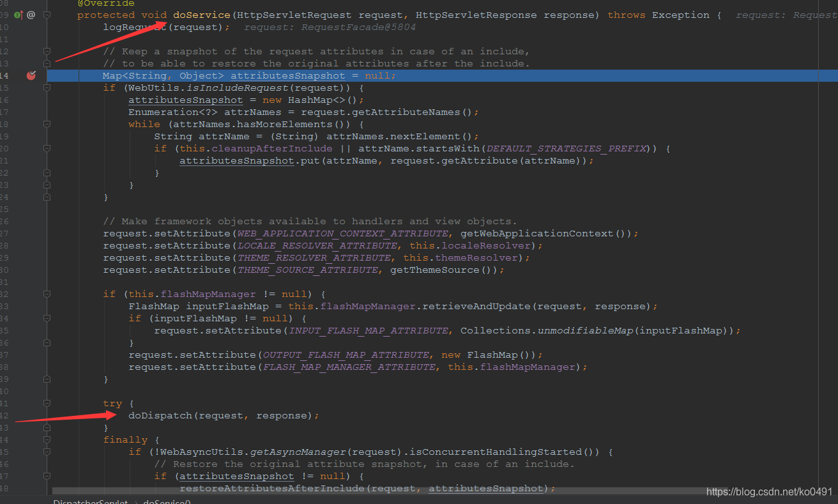
Task: Click the 'Make framework objects available' comment
Action: (310, 221)
